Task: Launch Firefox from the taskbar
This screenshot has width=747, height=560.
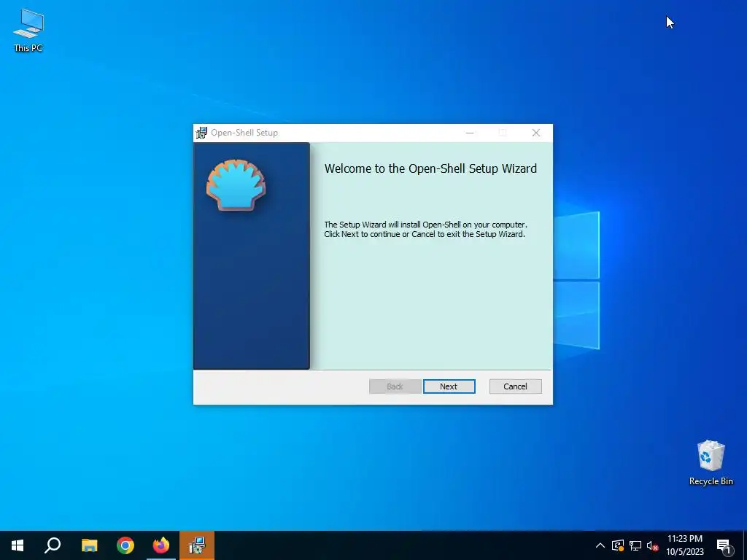Action: (x=161, y=545)
